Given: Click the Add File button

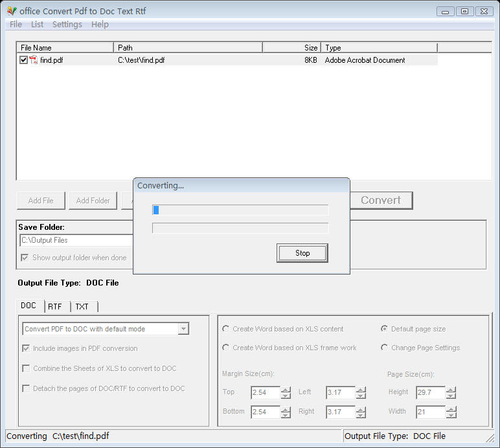Looking at the screenshot, I should coord(41,201).
